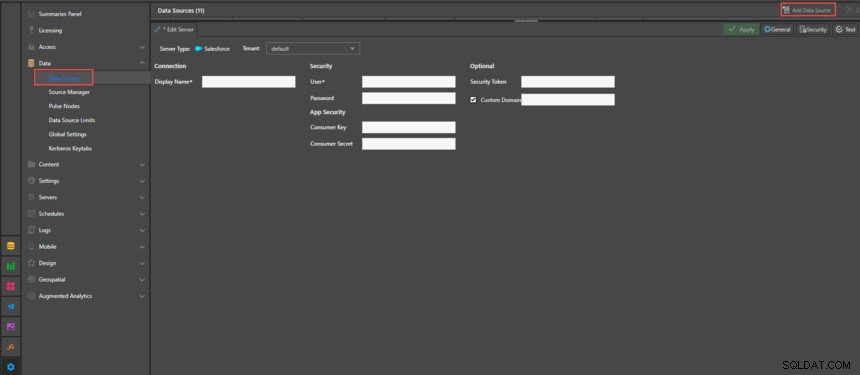Click the Display Name input field

point(248,82)
